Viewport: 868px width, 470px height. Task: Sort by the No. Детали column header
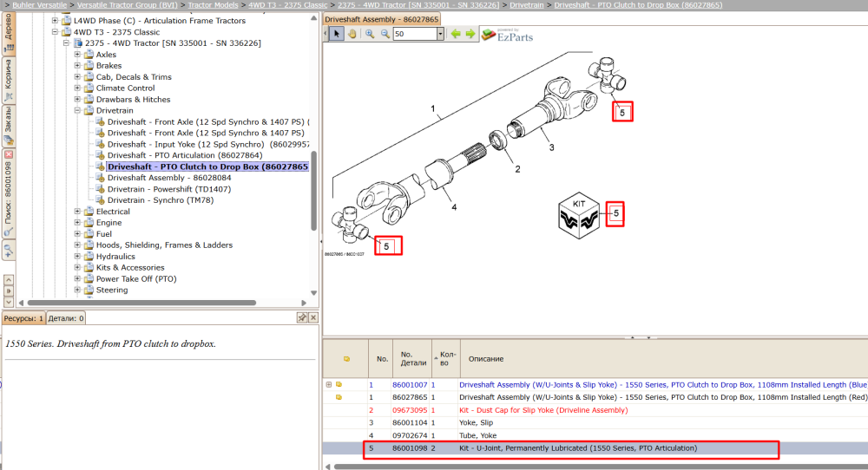(x=411, y=358)
